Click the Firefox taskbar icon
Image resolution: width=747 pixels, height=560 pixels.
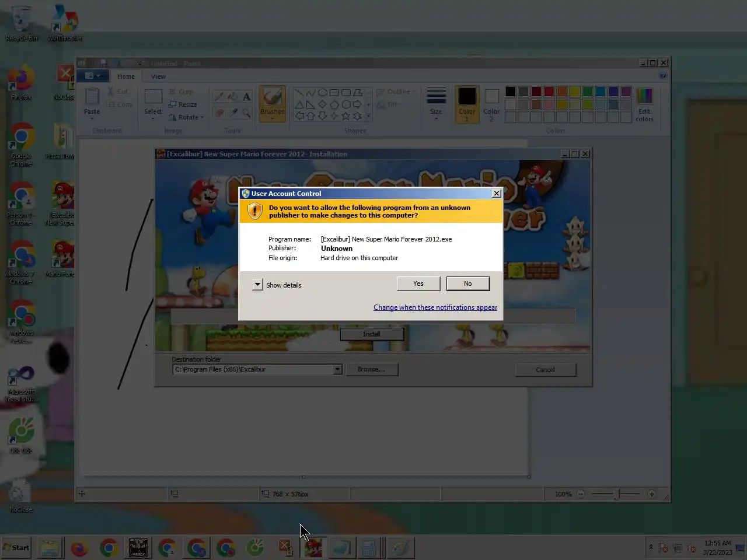tap(79, 548)
